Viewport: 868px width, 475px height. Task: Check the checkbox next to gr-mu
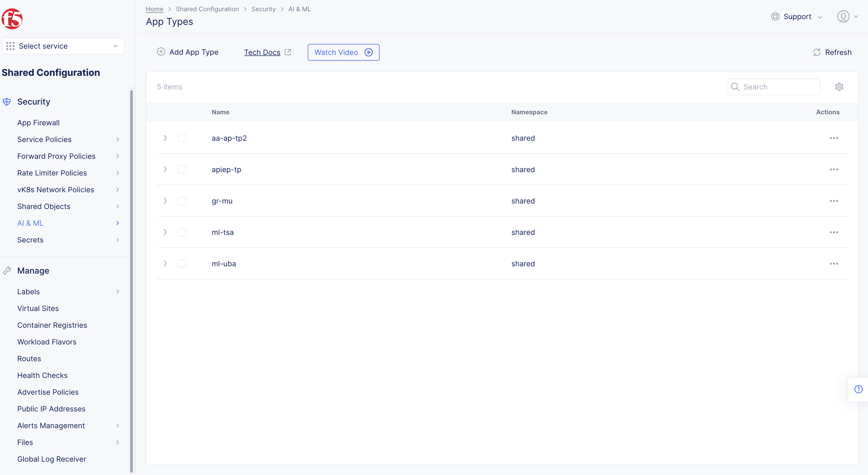point(182,201)
